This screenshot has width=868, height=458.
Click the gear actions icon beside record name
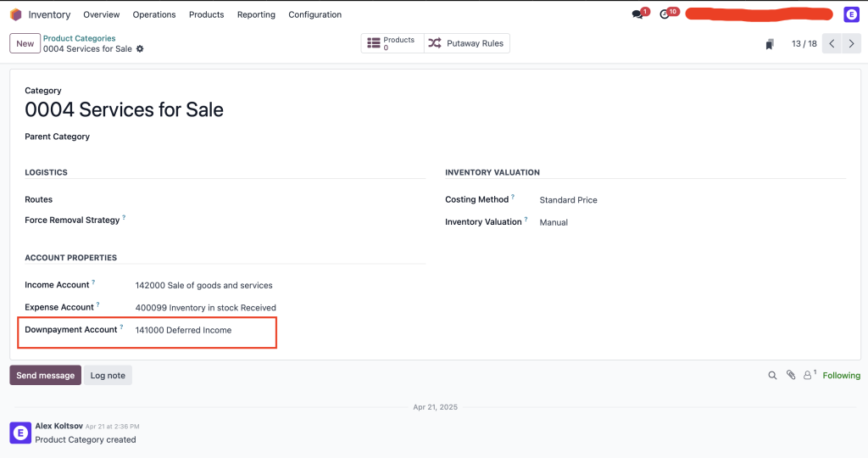click(x=140, y=48)
